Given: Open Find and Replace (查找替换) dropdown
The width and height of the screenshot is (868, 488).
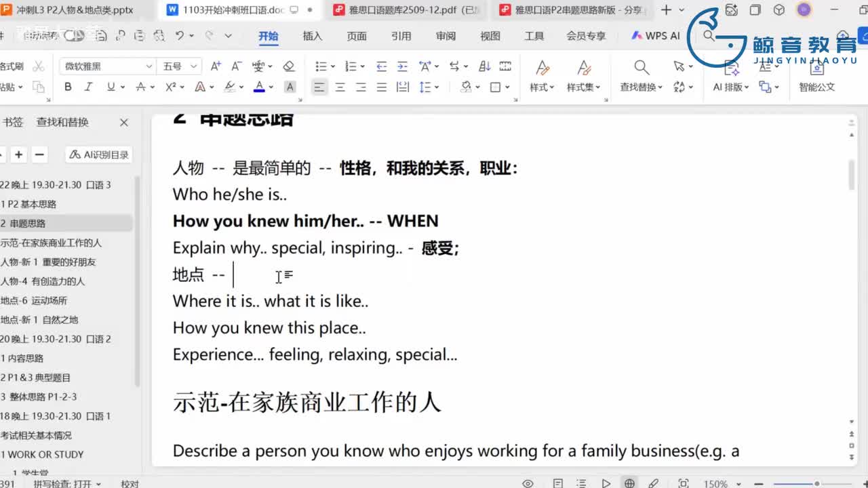Looking at the screenshot, I should click(641, 87).
